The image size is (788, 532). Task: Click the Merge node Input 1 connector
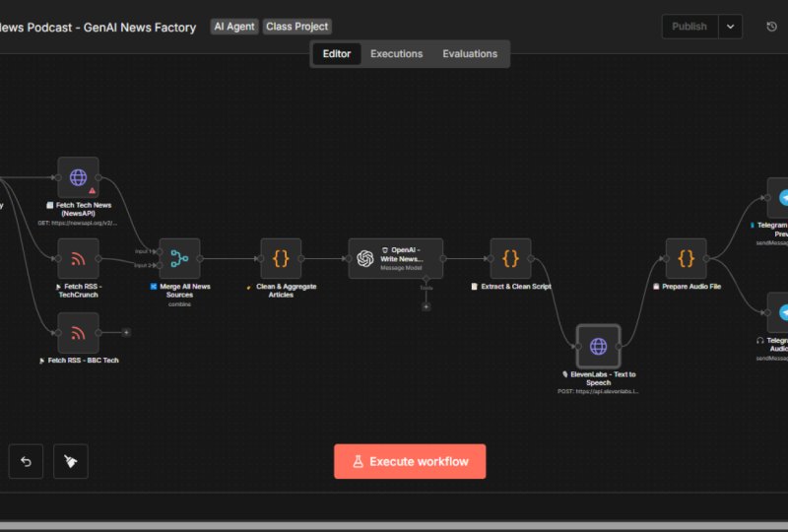tap(160, 251)
